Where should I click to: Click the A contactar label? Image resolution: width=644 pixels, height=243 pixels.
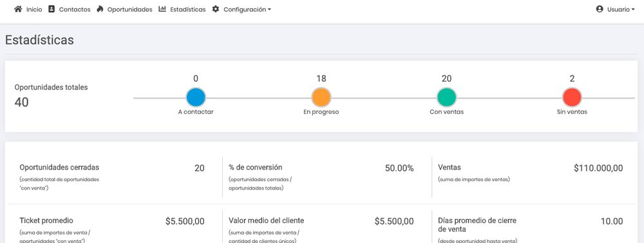196,112
